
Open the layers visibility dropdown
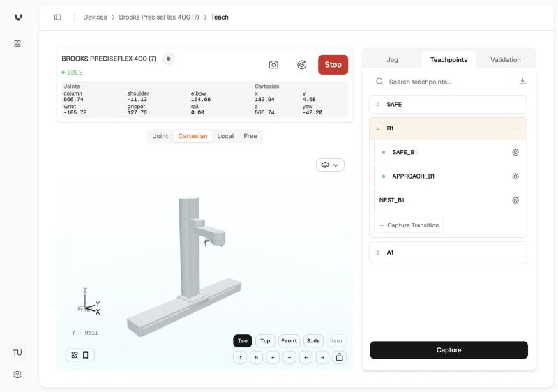pyautogui.click(x=330, y=165)
